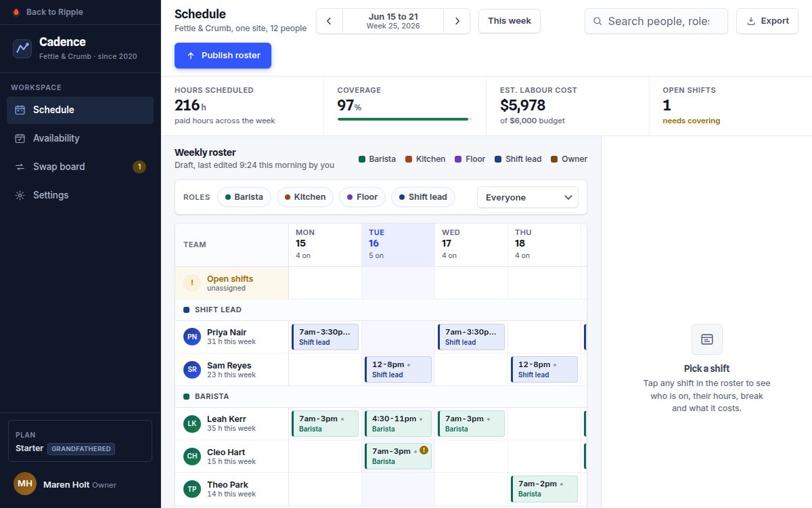
Task: Click the Publish roster button
Action: tap(223, 56)
